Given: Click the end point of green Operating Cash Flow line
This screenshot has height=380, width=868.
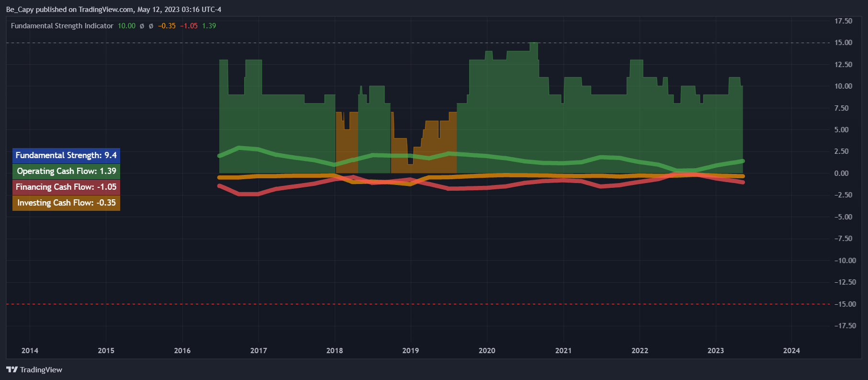Looking at the screenshot, I should coord(743,161).
